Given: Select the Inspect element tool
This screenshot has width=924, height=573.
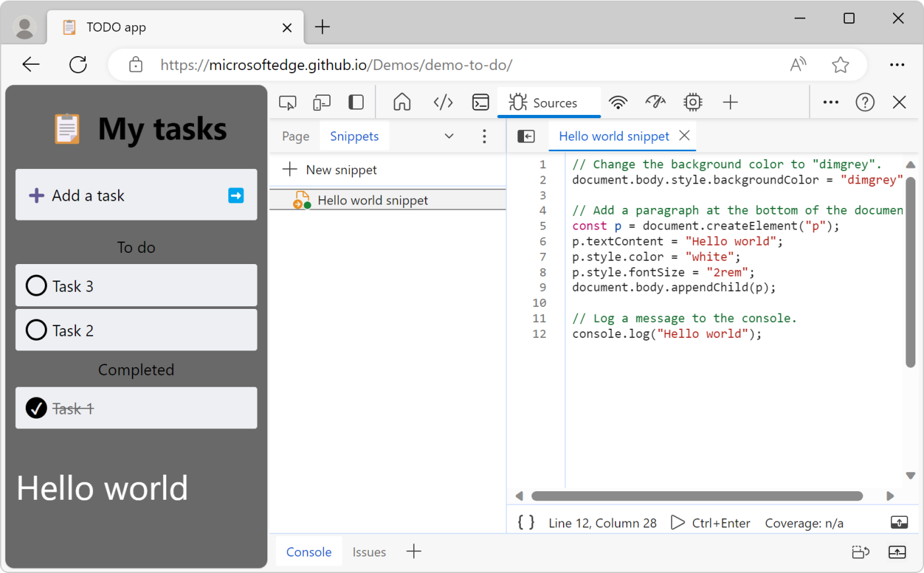Looking at the screenshot, I should (287, 102).
